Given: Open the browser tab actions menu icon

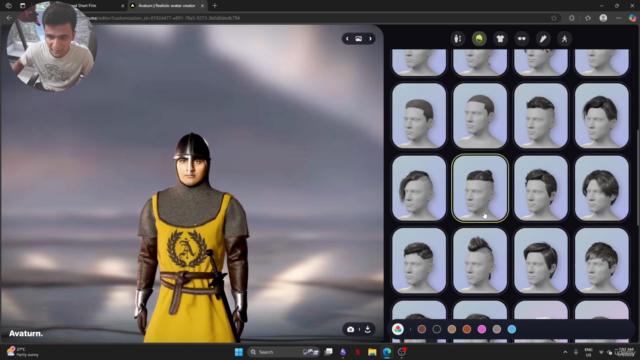Looking at the screenshot, I should (22, 6).
